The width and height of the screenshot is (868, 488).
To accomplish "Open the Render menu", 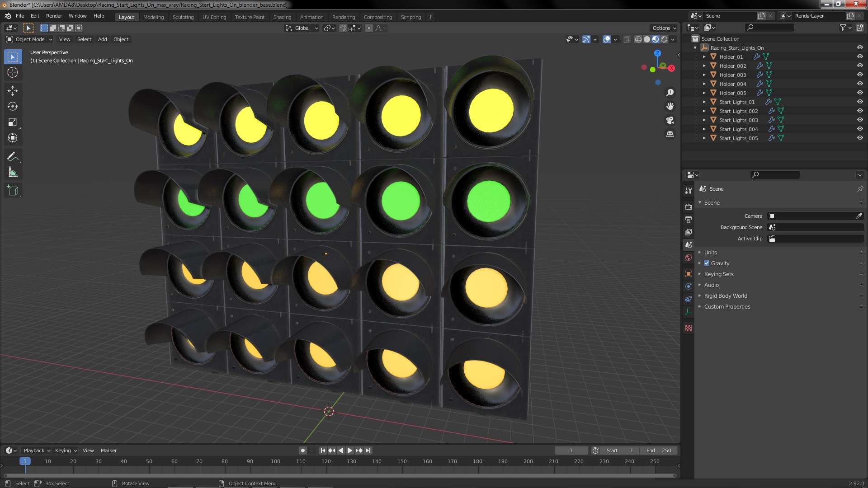I will pos(54,16).
